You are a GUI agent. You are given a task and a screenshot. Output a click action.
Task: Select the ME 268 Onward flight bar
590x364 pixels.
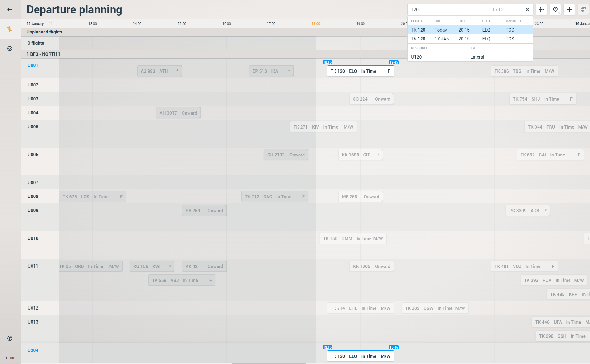(x=361, y=197)
